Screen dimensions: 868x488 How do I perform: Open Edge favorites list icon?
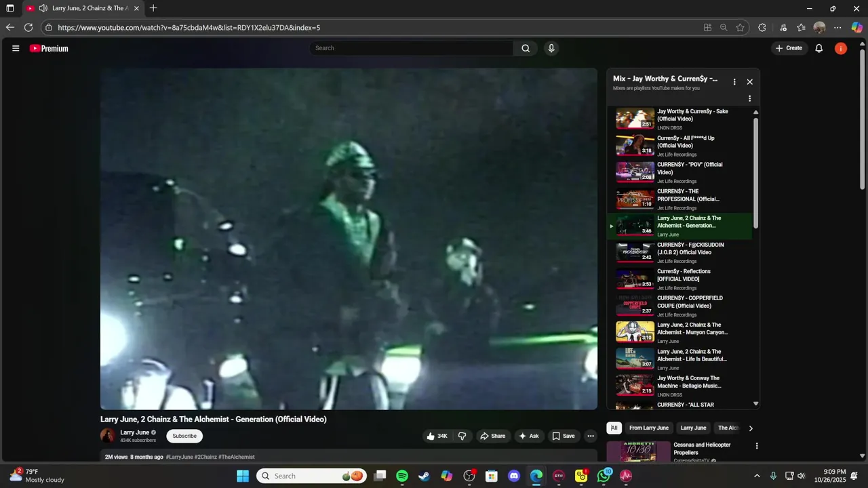coord(801,28)
